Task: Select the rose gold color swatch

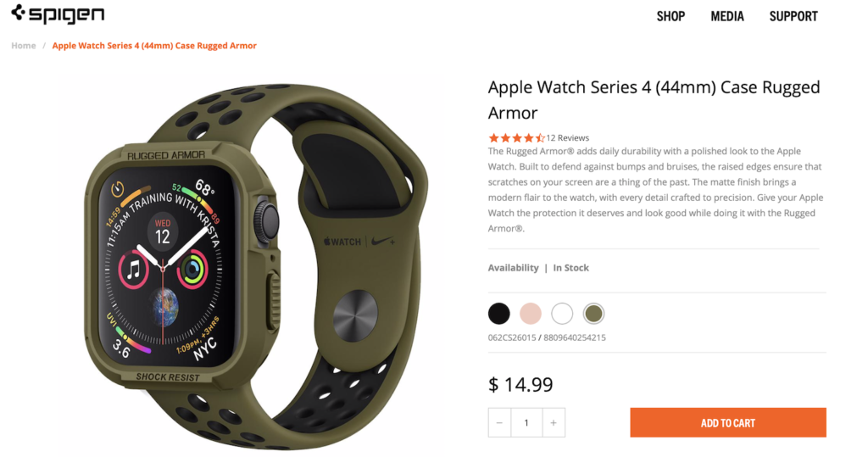Action: (531, 314)
